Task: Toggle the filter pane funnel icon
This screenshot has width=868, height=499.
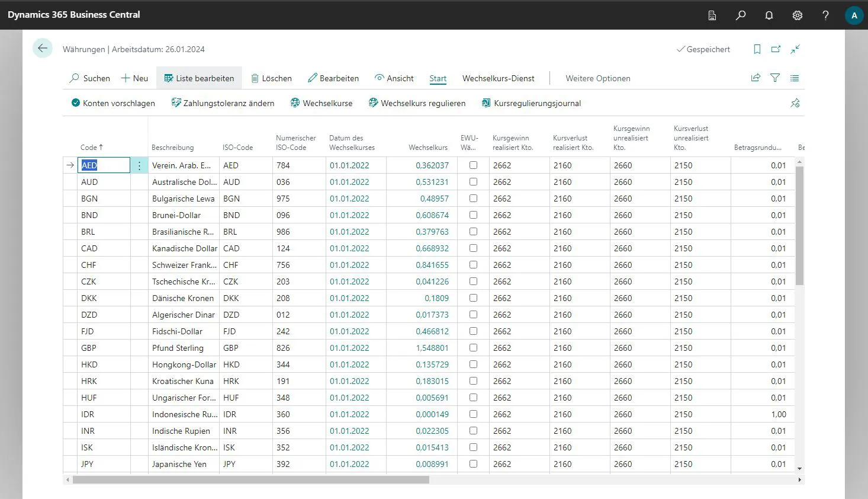Action: (x=775, y=78)
